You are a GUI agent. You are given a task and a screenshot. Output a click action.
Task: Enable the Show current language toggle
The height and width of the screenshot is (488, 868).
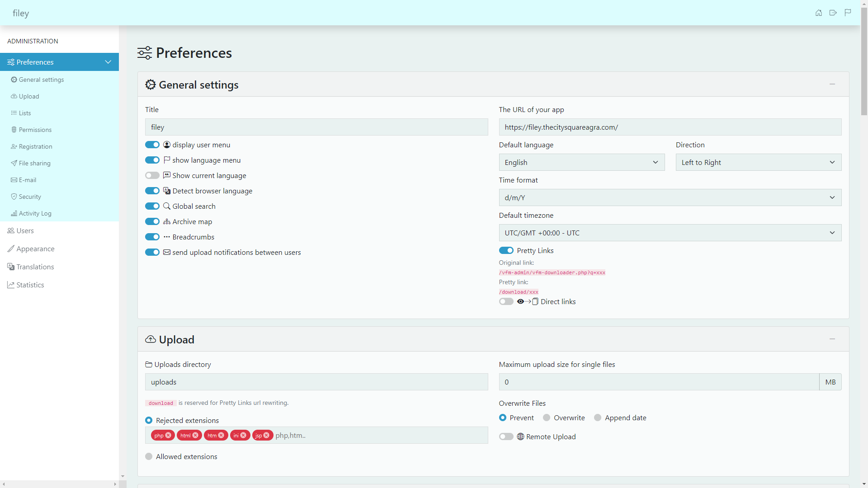[x=152, y=175]
